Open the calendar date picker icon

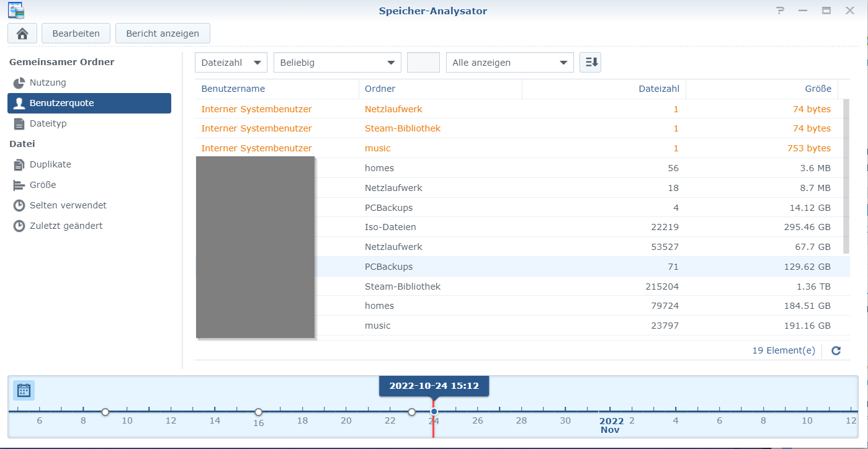[24, 390]
